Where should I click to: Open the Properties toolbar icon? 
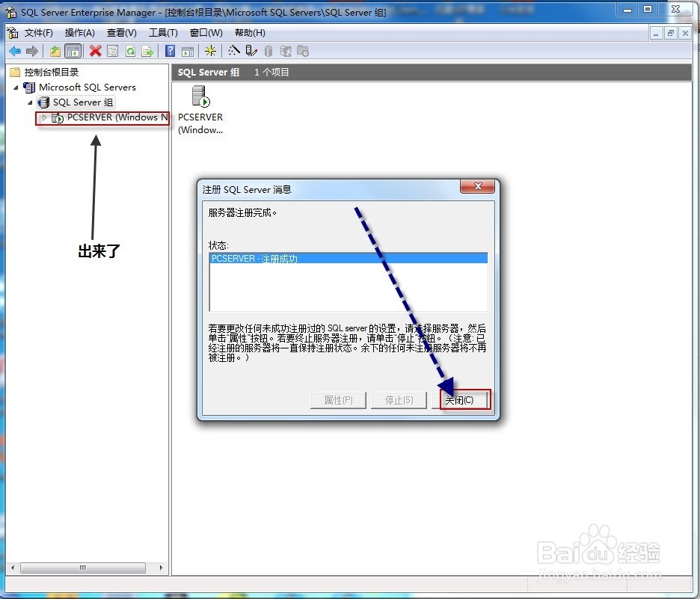pos(112,52)
